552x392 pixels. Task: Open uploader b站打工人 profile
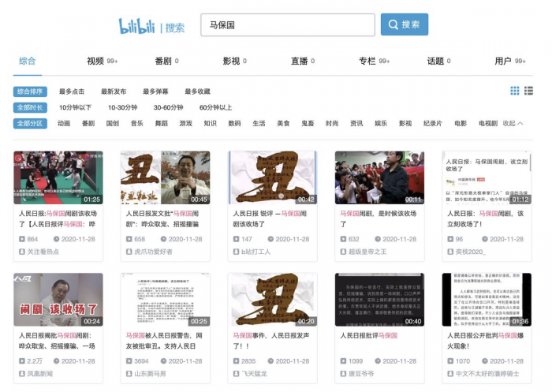click(x=255, y=252)
